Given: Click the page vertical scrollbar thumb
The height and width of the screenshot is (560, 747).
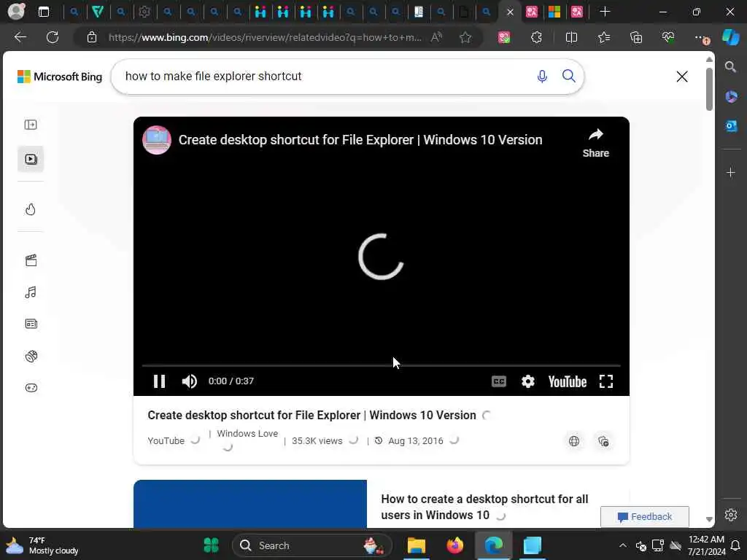Looking at the screenshot, I should pyautogui.click(x=709, y=90).
